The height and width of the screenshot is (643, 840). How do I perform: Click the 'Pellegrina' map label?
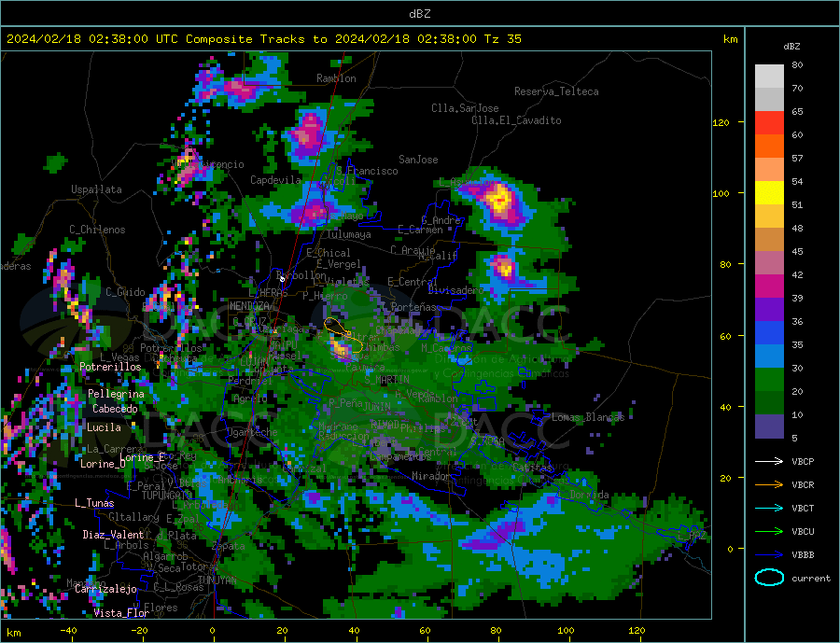116,395
